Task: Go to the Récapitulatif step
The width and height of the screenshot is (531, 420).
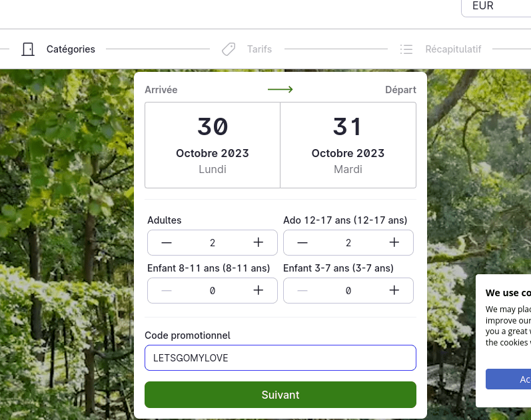Action: [453, 49]
